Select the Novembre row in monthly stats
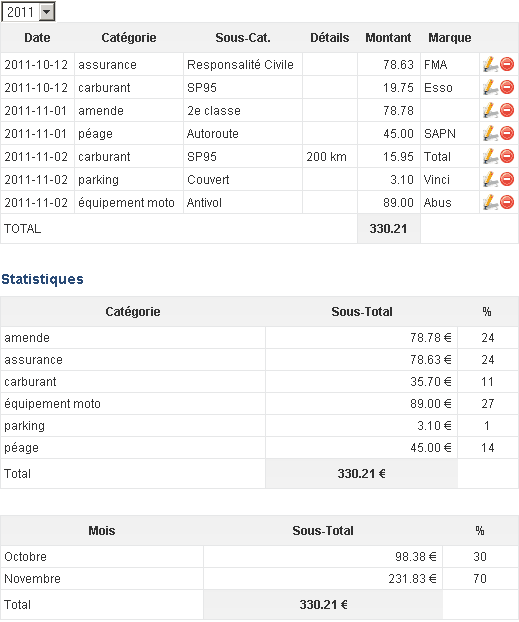 [x=260, y=579]
